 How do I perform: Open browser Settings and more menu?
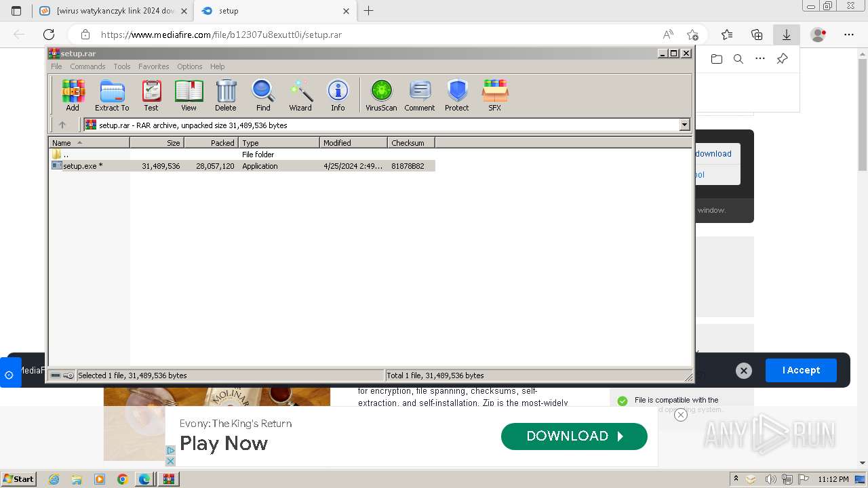(848, 35)
